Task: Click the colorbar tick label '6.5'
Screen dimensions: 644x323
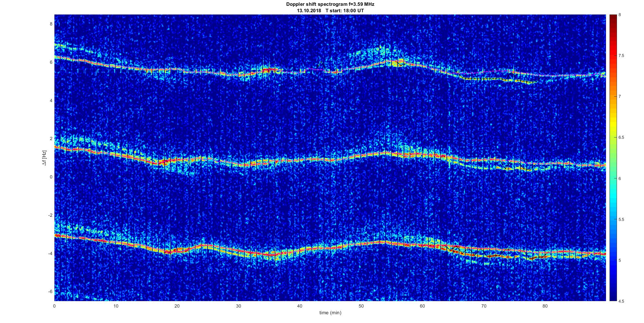Action: [x=621, y=138]
